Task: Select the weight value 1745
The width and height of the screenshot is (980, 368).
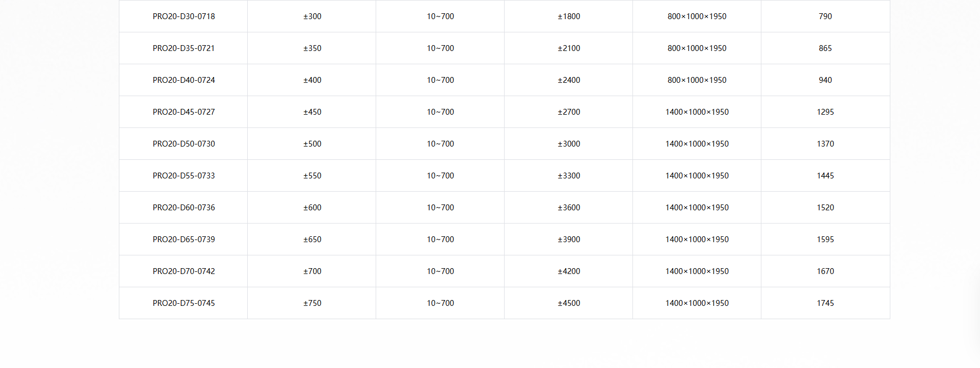Action: click(825, 303)
